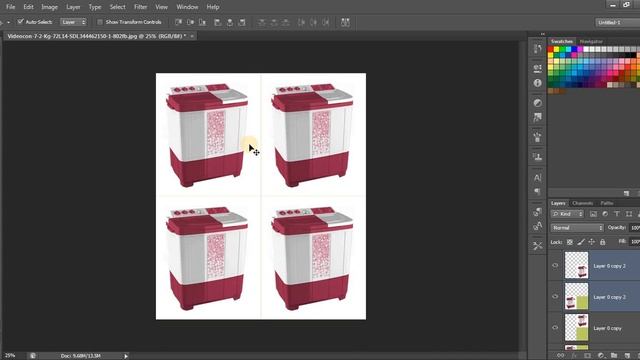Close the Videocon document tab

point(192,36)
